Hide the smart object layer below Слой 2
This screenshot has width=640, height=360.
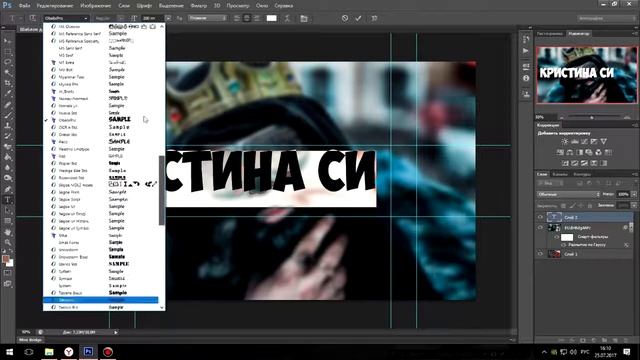[540, 228]
